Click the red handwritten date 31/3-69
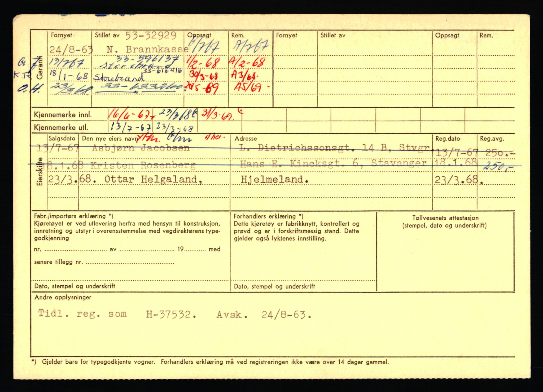This screenshot has width=543, height=392. pos(218,115)
